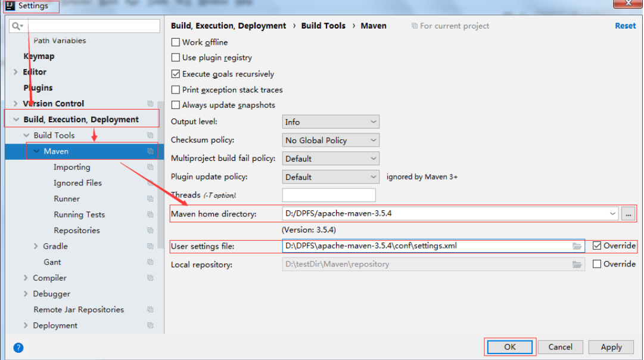
Task: Click the project-level icon beside Debugger
Action: coord(150,294)
